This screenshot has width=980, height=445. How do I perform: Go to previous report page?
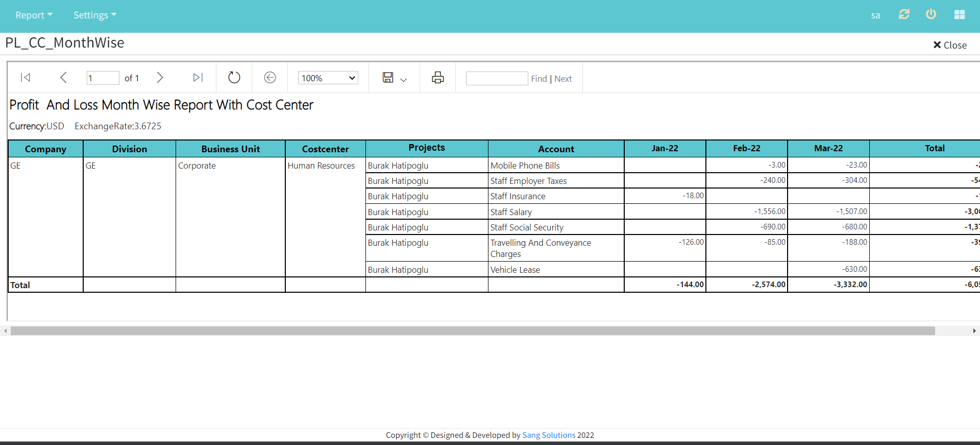pyautogui.click(x=63, y=78)
